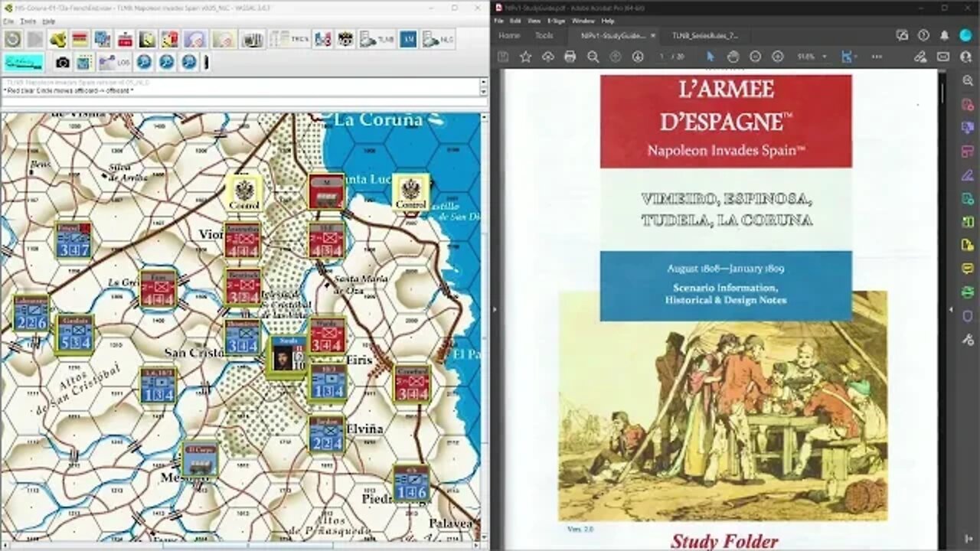The image size is (980, 551).
Task: Click the beige portrait toolbar icon
Action: coord(223,39)
